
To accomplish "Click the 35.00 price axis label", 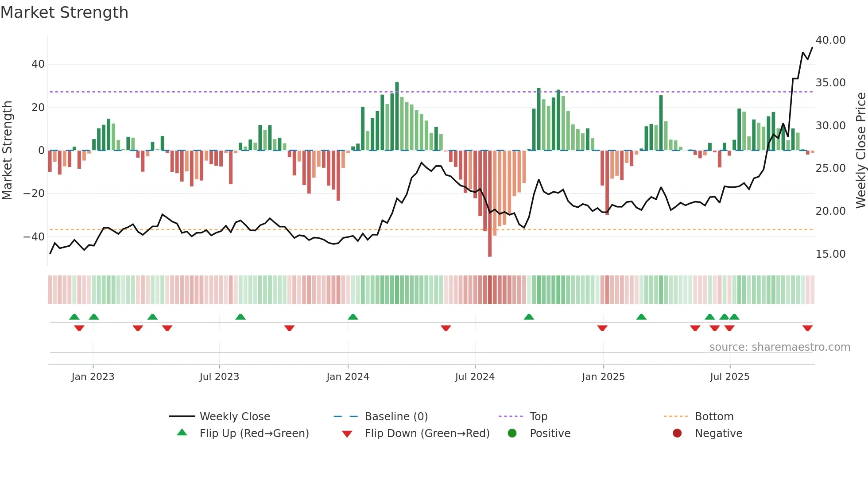I will (x=831, y=83).
